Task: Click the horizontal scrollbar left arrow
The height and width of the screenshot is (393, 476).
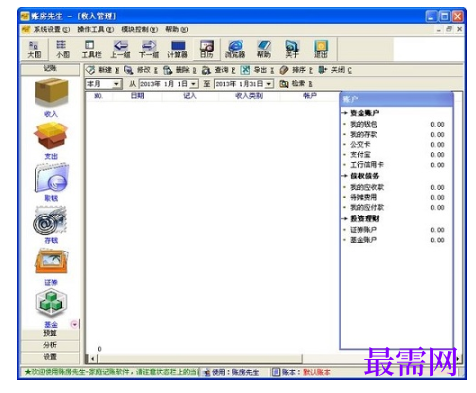Action: pyautogui.click(x=92, y=359)
